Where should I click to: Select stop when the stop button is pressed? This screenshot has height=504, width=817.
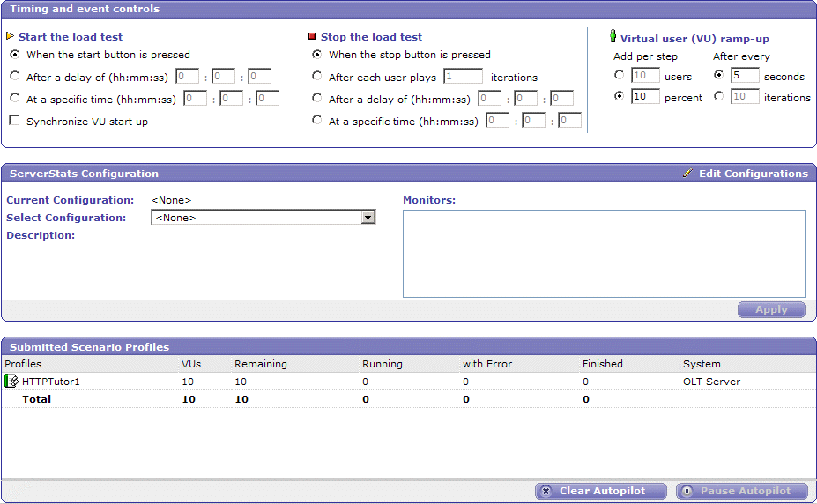point(316,54)
